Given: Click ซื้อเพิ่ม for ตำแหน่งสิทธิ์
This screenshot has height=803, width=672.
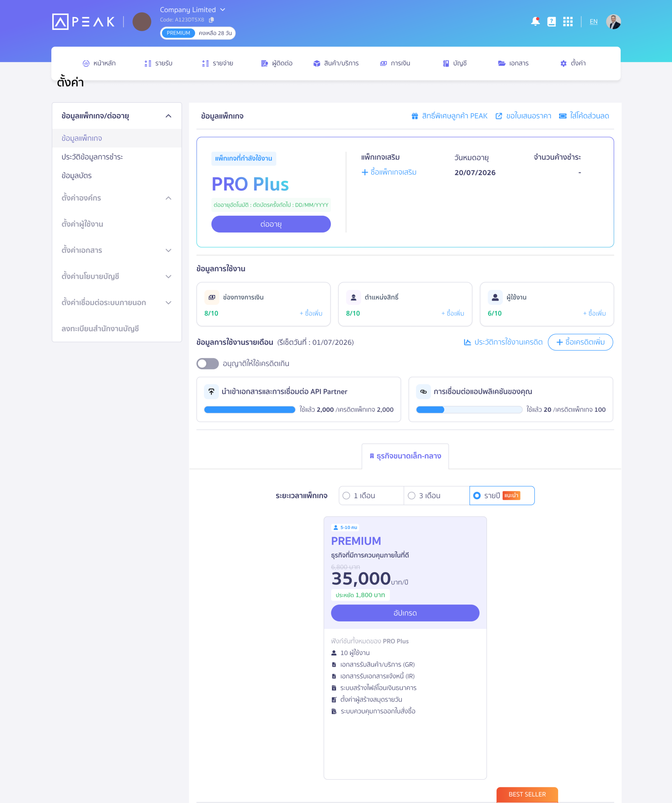Looking at the screenshot, I should [453, 313].
